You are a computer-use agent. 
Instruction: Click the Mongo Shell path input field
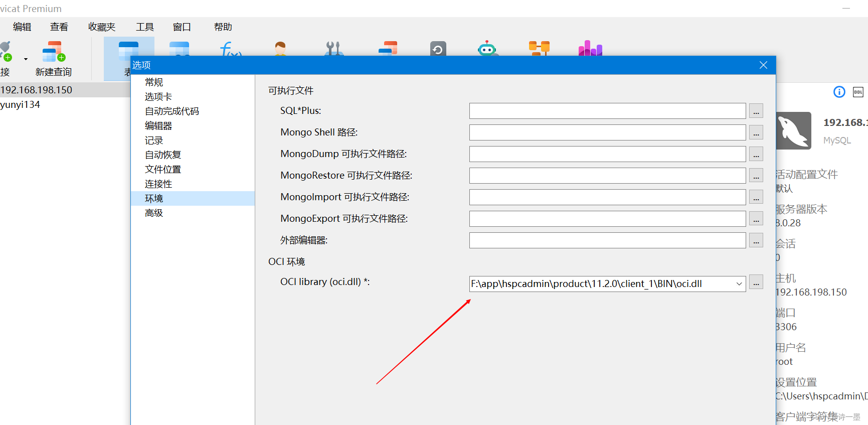(607, 132)
